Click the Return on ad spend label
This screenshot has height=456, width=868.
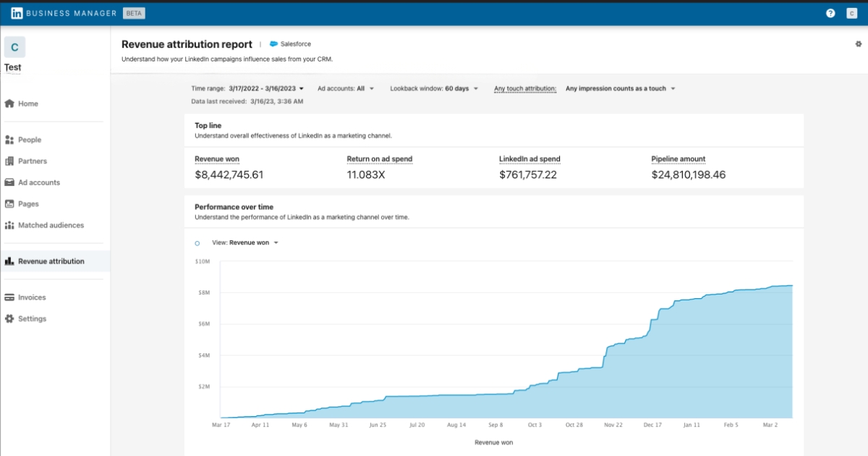[x=379, y=159]
